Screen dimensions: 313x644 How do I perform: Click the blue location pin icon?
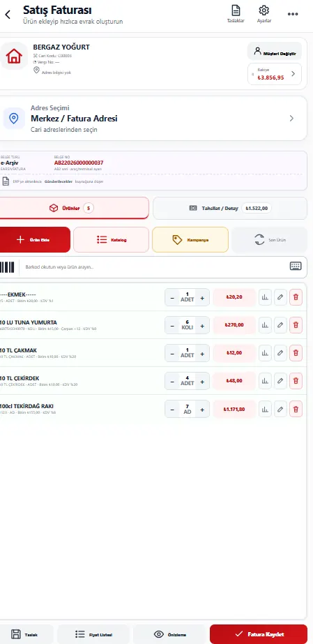[x=14, y=119]
